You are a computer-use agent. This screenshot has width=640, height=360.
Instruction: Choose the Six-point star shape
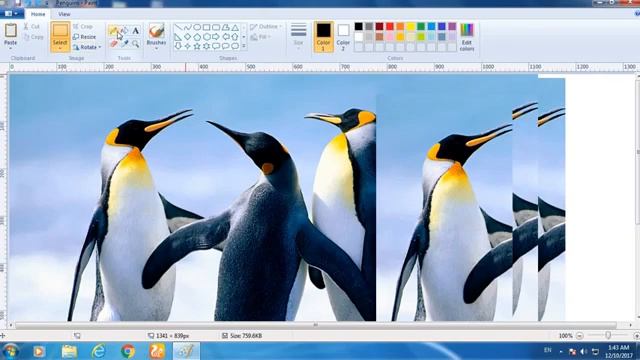point(207,46)
